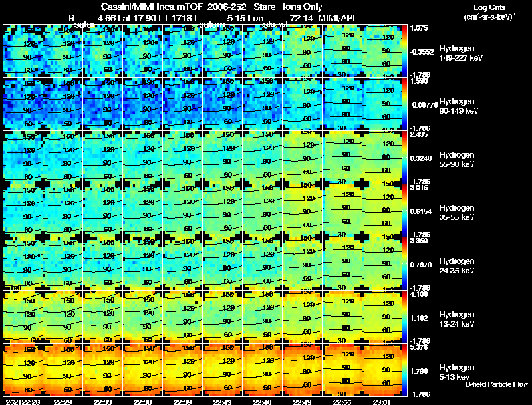The image size is (532, 405).
Task: Click the '22:36' time label
Action: pyautogui.click(x=142, y=402)
